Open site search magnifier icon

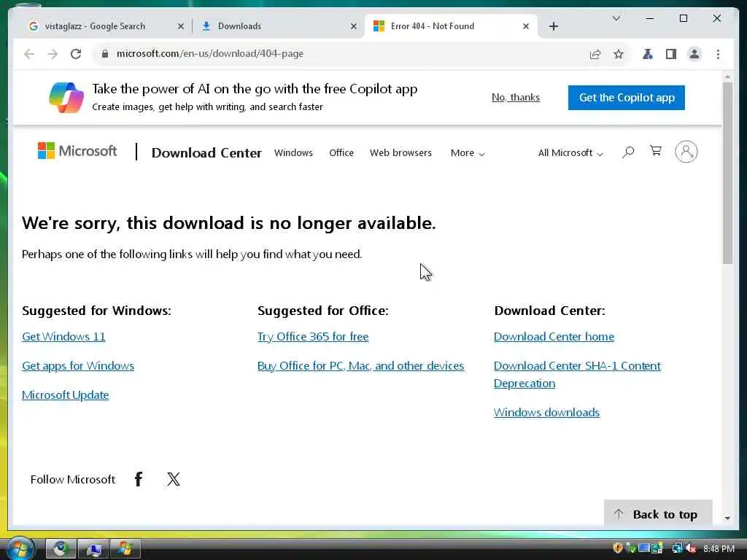pos(628,152)
